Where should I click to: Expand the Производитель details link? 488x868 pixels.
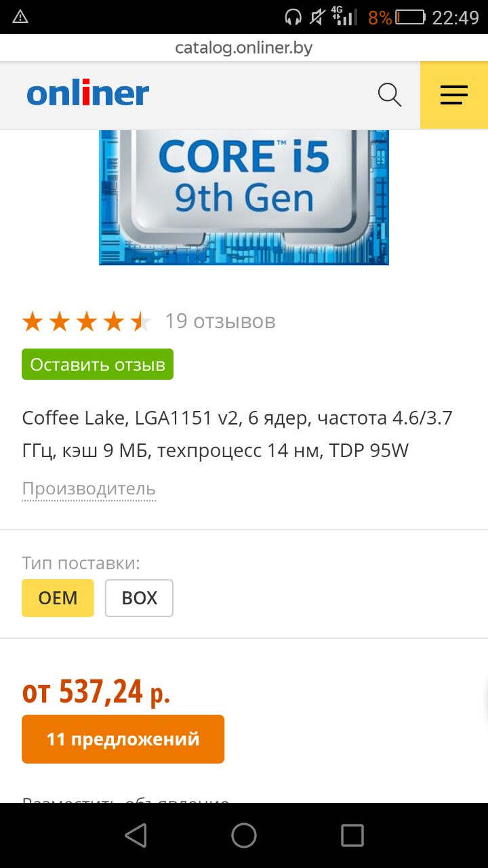pyautogui.click(x=89, y=489)
